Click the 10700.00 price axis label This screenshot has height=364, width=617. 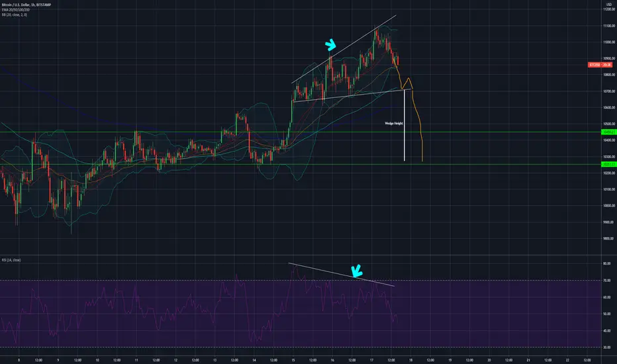[x=609, y=91]
